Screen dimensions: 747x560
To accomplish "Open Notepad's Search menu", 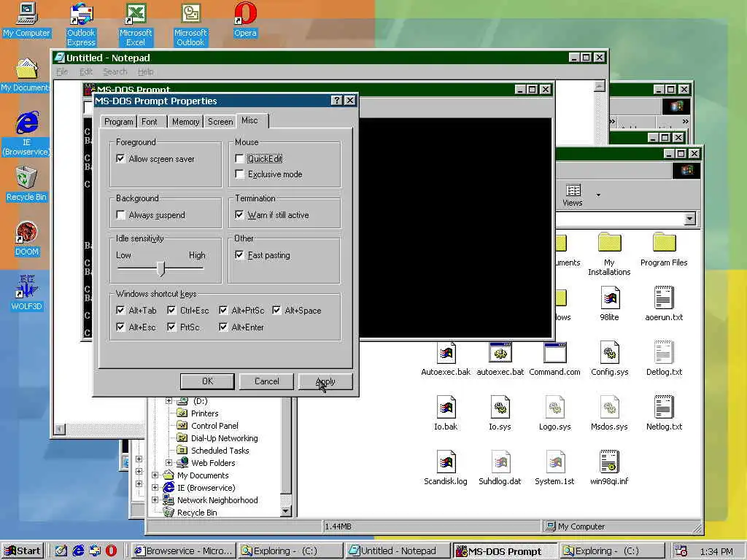I will tap(115, 72).
